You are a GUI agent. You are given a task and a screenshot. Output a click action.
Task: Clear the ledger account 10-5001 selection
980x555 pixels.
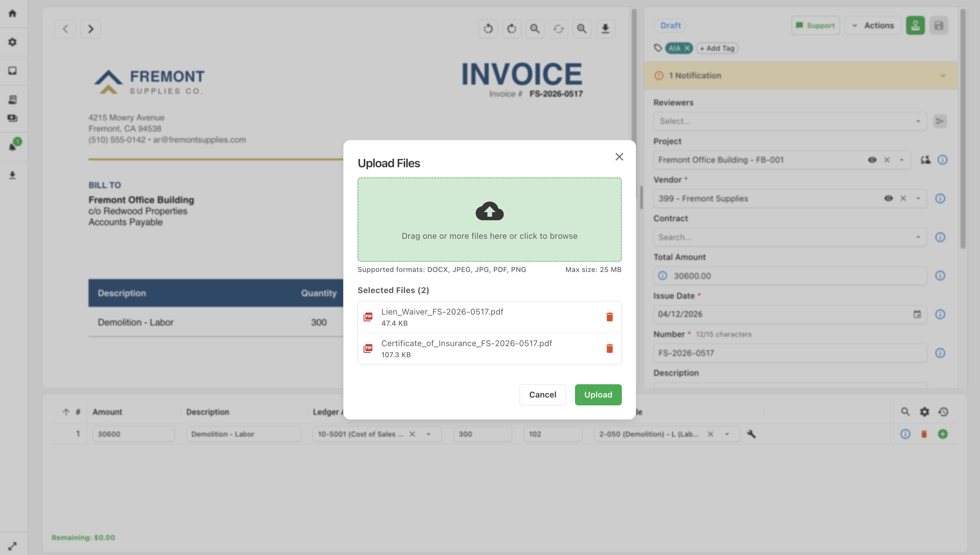tap(412, 434)
